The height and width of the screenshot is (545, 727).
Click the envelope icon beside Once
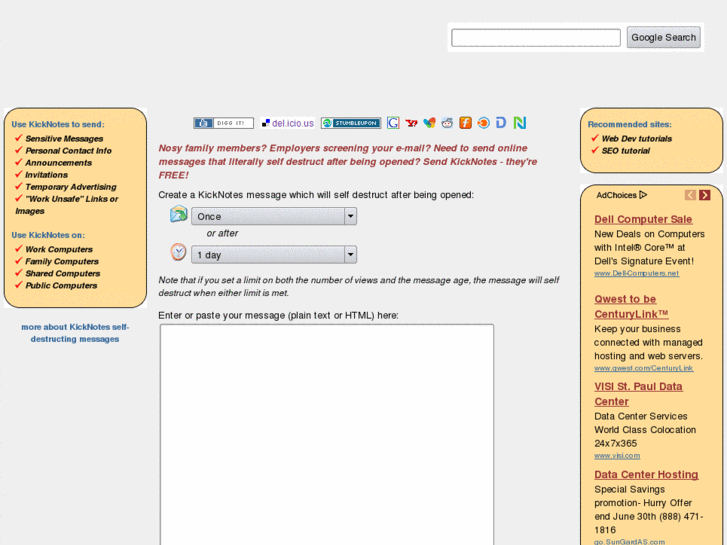point(179,214)
